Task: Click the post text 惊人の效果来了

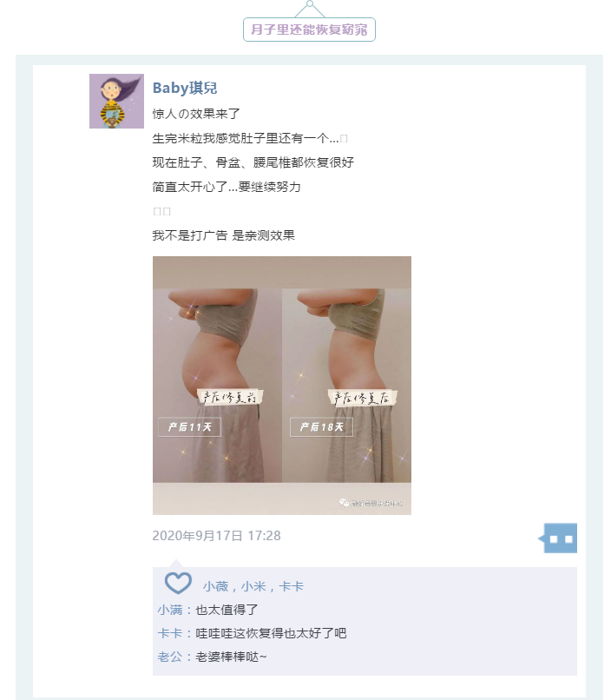Action: (x=196, y=114)
